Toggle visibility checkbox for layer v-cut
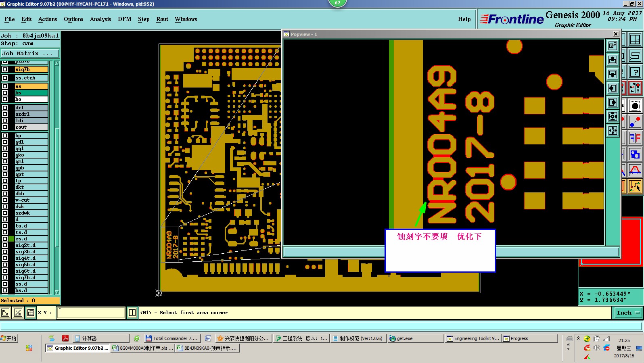 pyautogui.click(x=5, y=200)
